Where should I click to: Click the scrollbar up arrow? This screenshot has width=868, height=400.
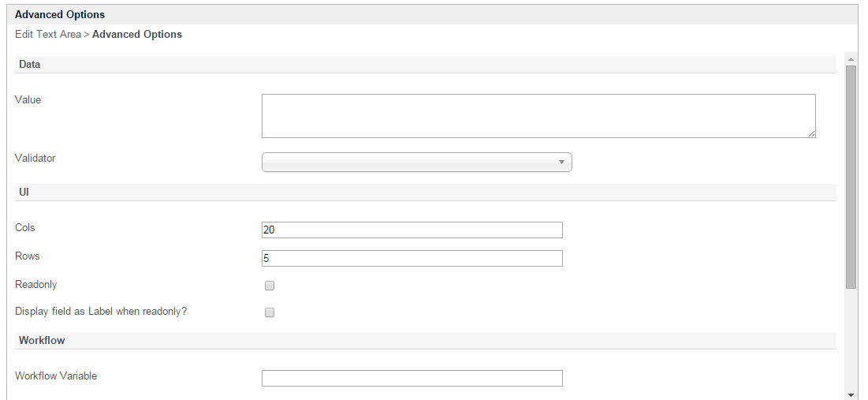pos(851,58)
